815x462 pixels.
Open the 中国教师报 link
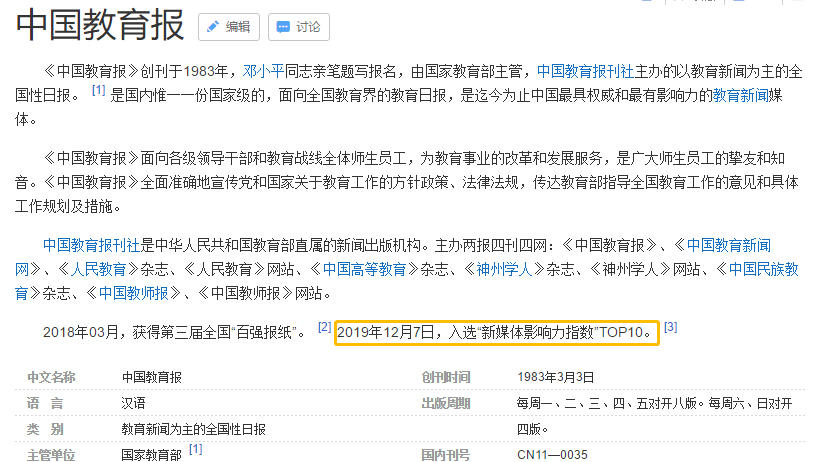coord(134,293)
